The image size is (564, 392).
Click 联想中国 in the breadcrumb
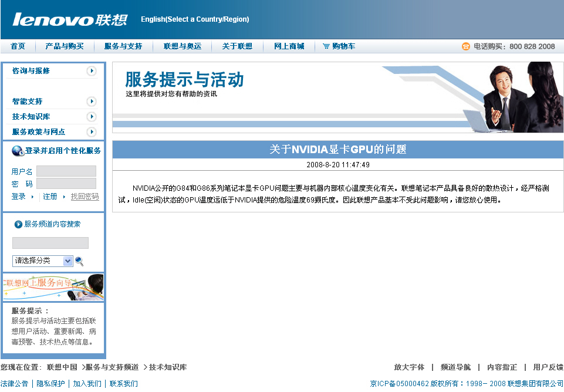[62, 367]
